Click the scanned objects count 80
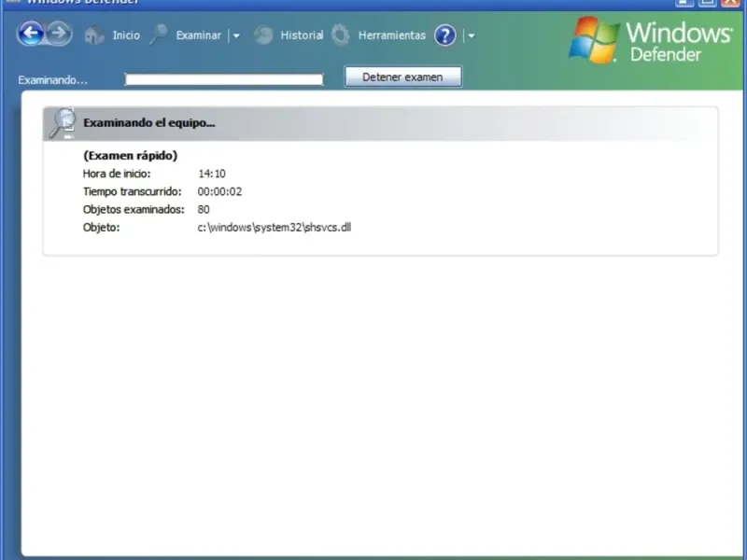This screenshot has height=560, width=747. click(x=204, y=209)
